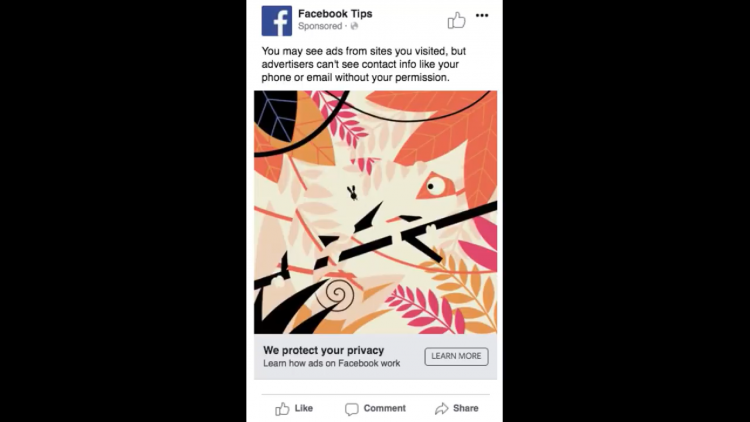Click the thumbs-up icon beside Like
This screenshot has width=750, height=422.
pos(282,409)
